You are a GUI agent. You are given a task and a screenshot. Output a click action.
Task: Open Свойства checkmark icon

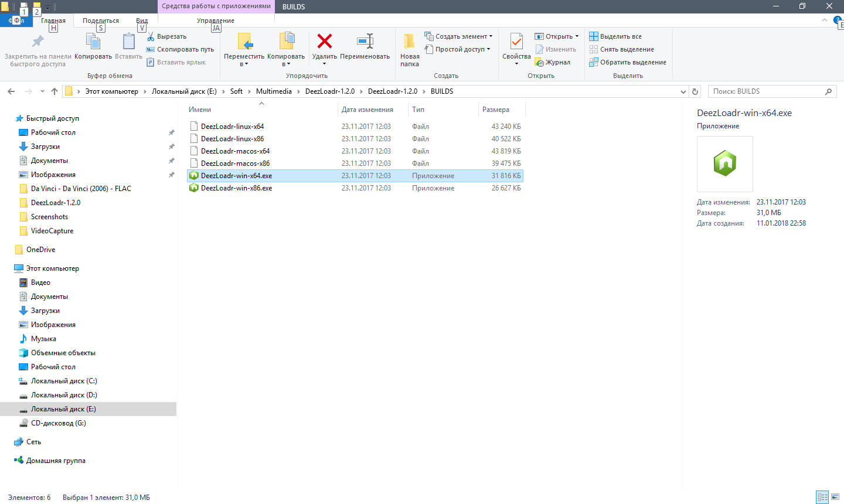[516, 42]
